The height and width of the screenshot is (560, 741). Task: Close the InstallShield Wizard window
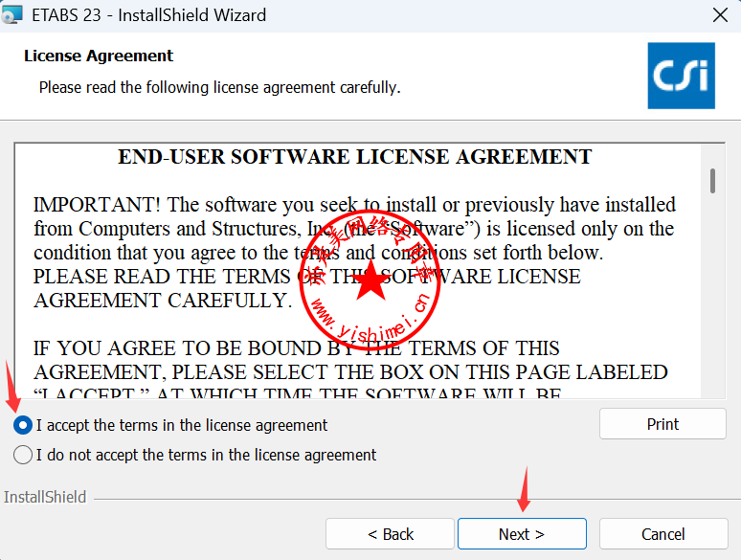pyautogui.click(x=719, y=15)
